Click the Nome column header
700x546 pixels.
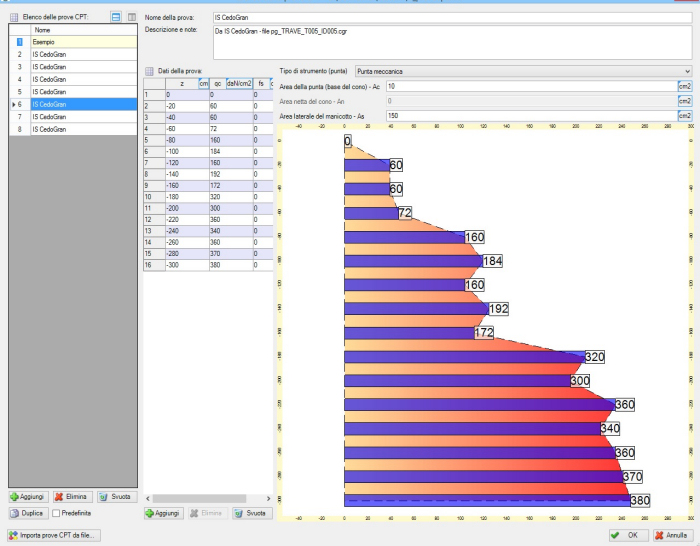[x=84, y=30]
